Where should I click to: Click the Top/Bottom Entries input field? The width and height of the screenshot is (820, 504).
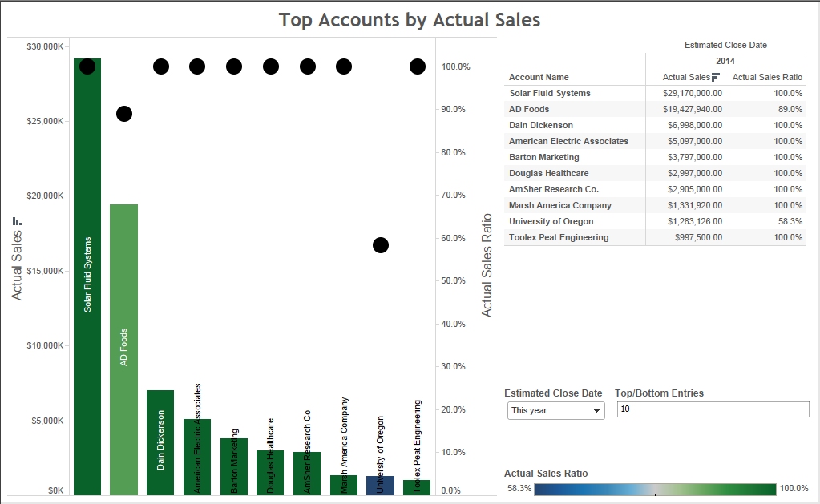click(713, 409)
